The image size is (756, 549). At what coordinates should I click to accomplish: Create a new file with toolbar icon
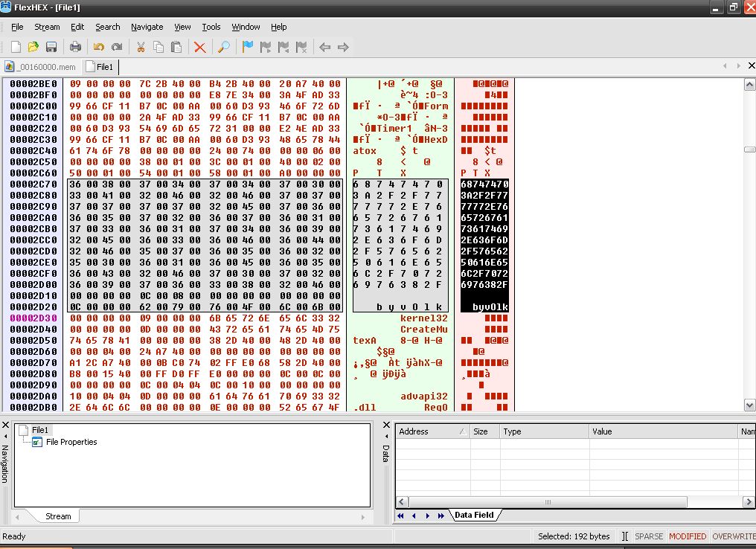16,47
